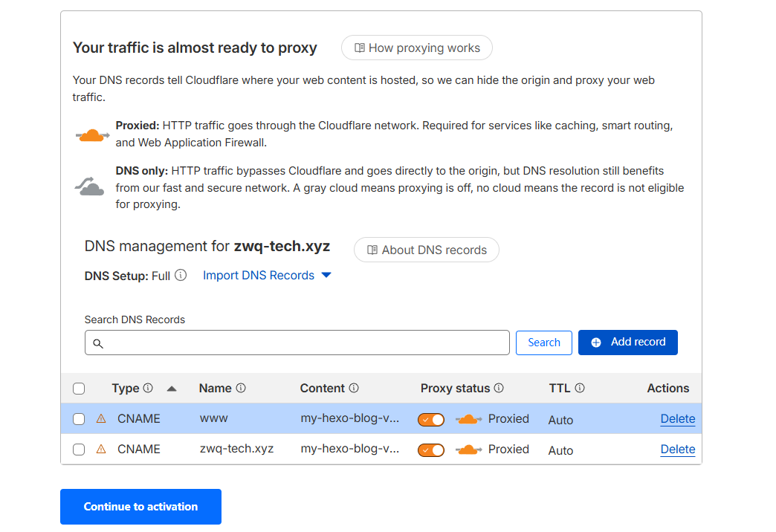Click warning icon on zwq-tech.xyz record
The image size is (776, 532).
coord(101,449)
